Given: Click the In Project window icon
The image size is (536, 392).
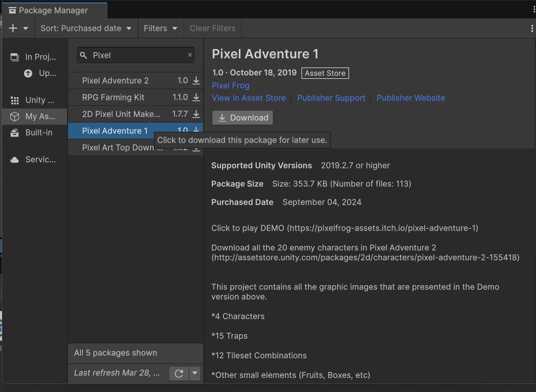Looking at the screenshot, I should coord(15,57).
